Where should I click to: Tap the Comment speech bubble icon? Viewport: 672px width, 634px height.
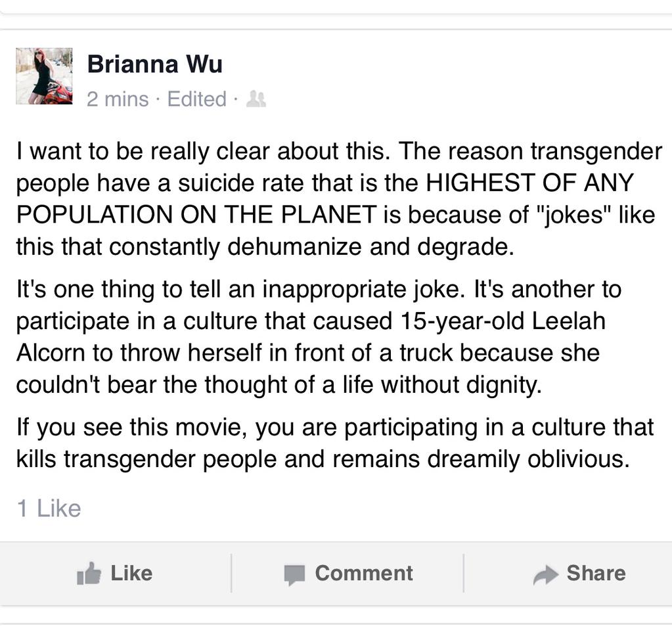(294, 575)
